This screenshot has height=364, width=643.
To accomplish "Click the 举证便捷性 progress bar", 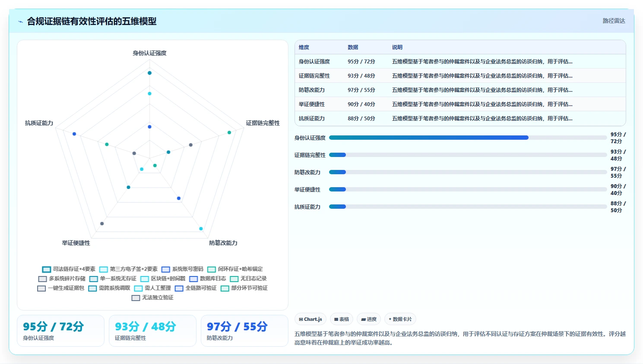I will click(x=468, y=189).
